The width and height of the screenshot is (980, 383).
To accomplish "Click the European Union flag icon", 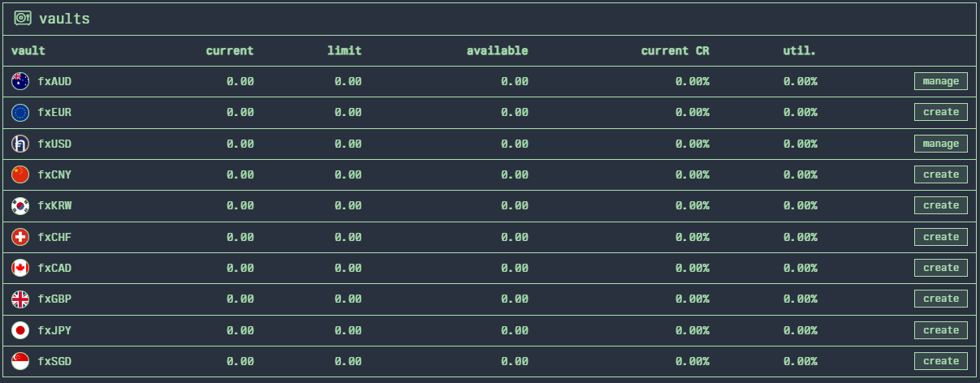I will point(20,112).
